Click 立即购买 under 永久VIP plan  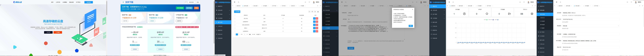(x=186, y=49)
